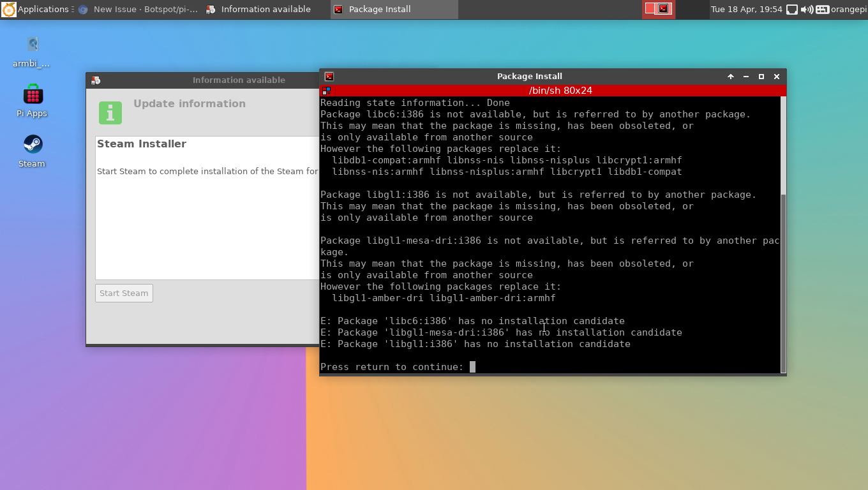Image resolution: width=868 pixels, height=490 pixels.
Task: Open the Pi Apps desktop icon
Action: point(33,94)
